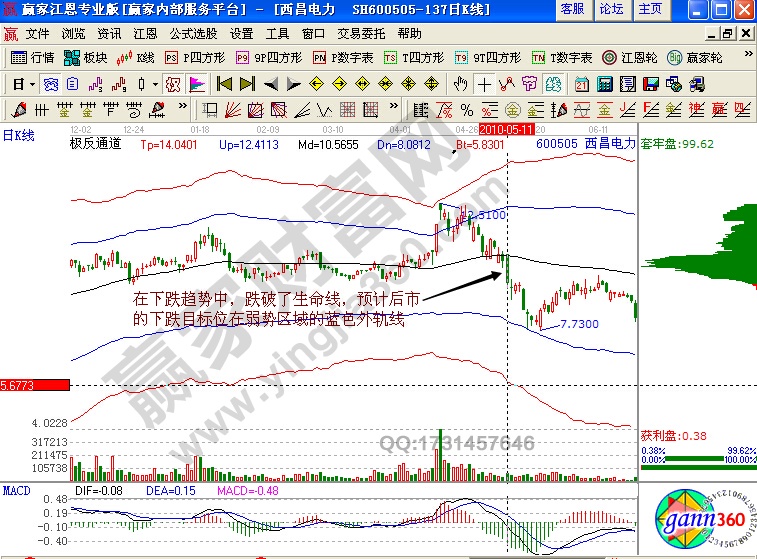Expand the candlestick chart type dropdown
The width and height of the screenshot is (757, 559).
154,83
